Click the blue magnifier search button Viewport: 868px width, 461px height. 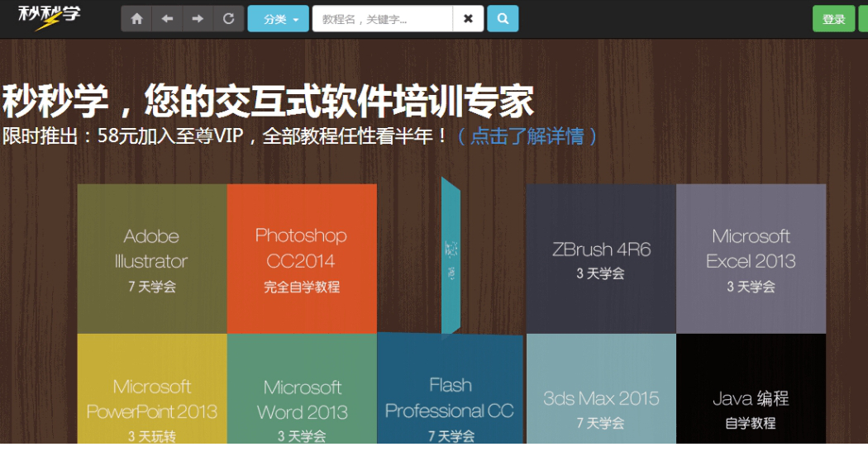coord(503,19)
